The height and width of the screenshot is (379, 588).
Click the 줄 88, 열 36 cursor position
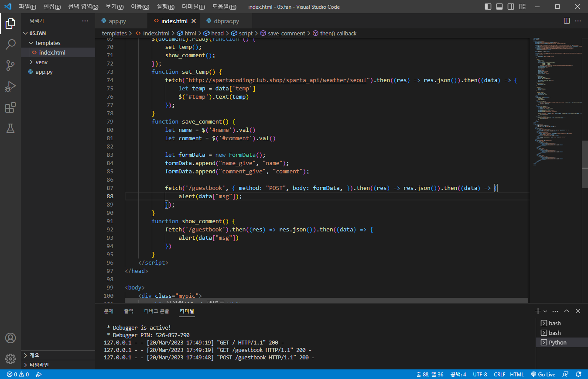[430, 374]
